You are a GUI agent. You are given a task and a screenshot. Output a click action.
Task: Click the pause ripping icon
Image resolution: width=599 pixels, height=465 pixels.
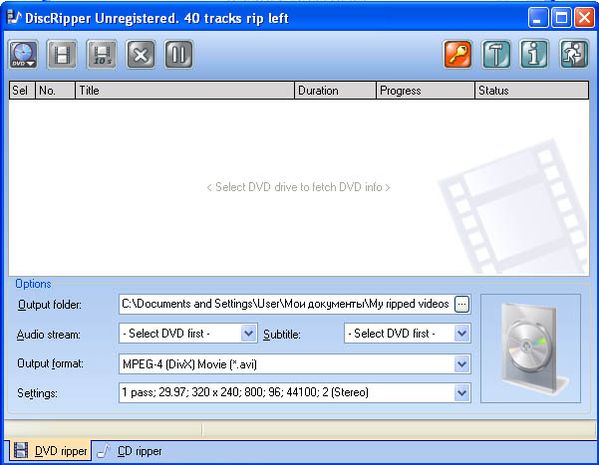[179, 55]
